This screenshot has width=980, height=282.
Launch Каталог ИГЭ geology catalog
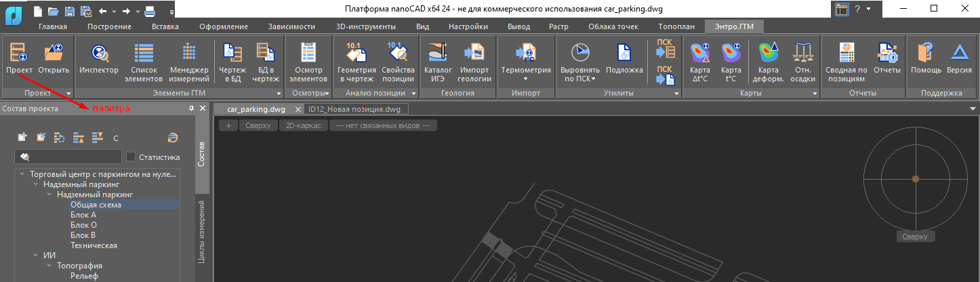tap(438, 59)
